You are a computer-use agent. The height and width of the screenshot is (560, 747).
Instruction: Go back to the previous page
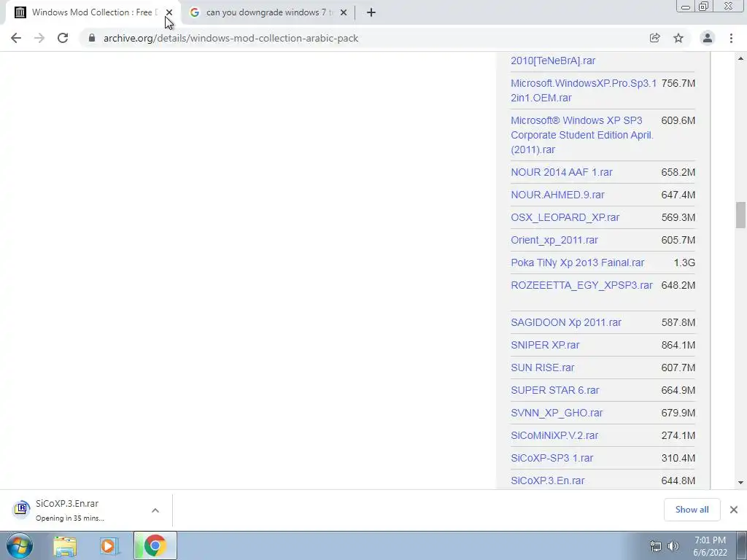16,38
